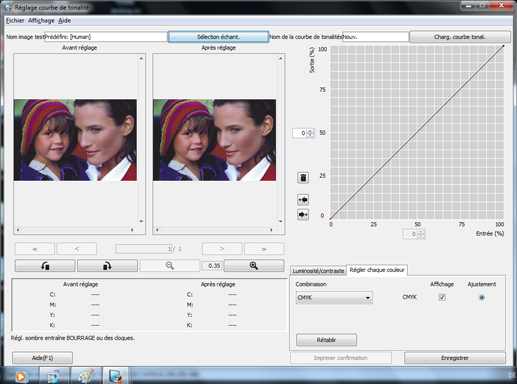Switch to Luminosité/contraste tab
The image size is (517, 384).
point(318,271)
